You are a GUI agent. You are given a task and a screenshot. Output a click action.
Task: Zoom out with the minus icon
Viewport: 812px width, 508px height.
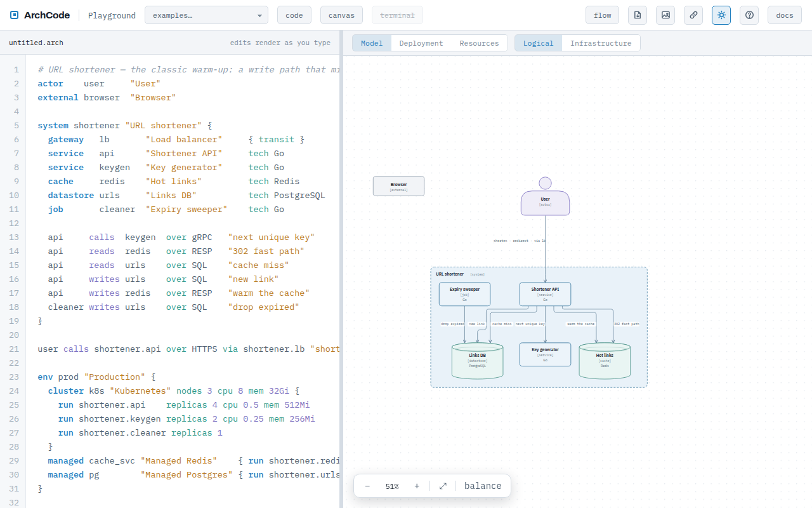pyautogui.click(x=367, y=486)
